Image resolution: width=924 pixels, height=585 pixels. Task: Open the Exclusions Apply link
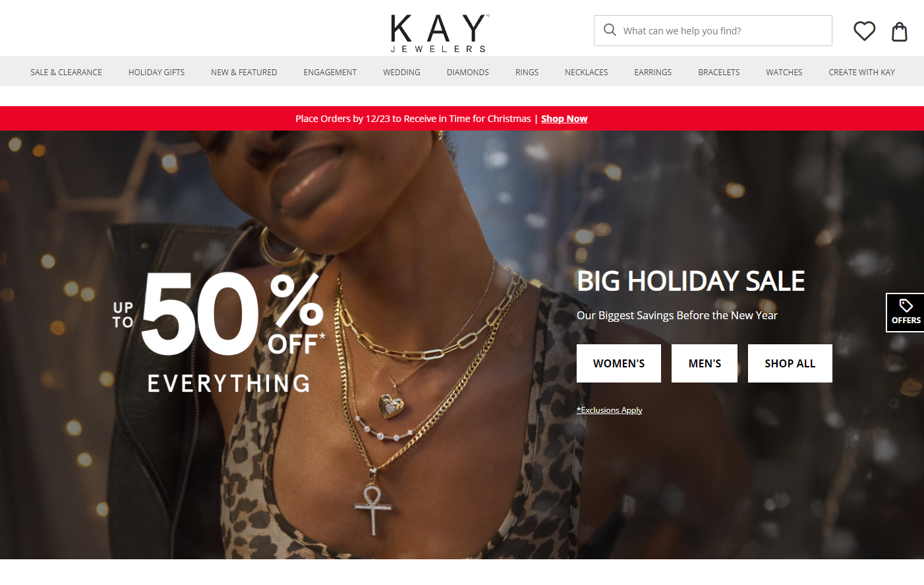(x=610, y=410)
